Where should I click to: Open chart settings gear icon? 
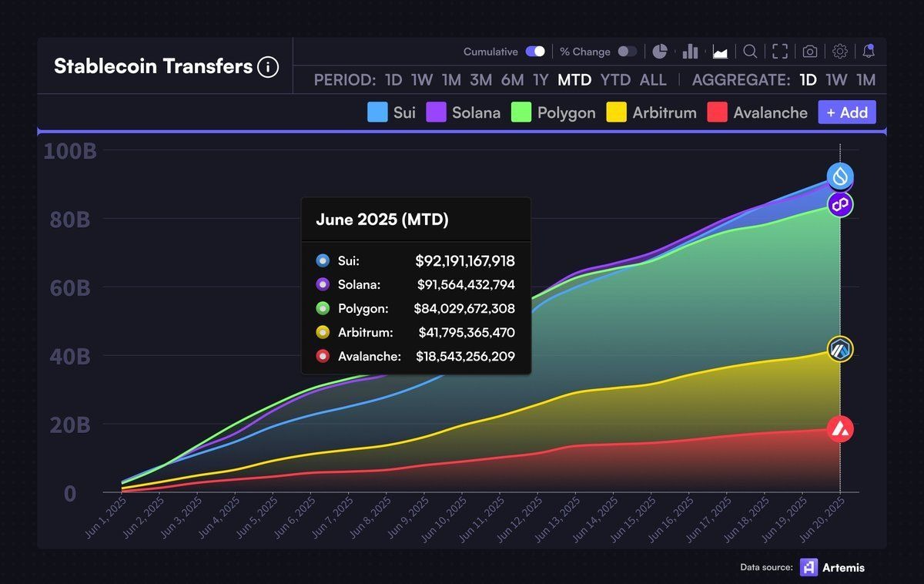pyautogui.click(x=840, y=52)
